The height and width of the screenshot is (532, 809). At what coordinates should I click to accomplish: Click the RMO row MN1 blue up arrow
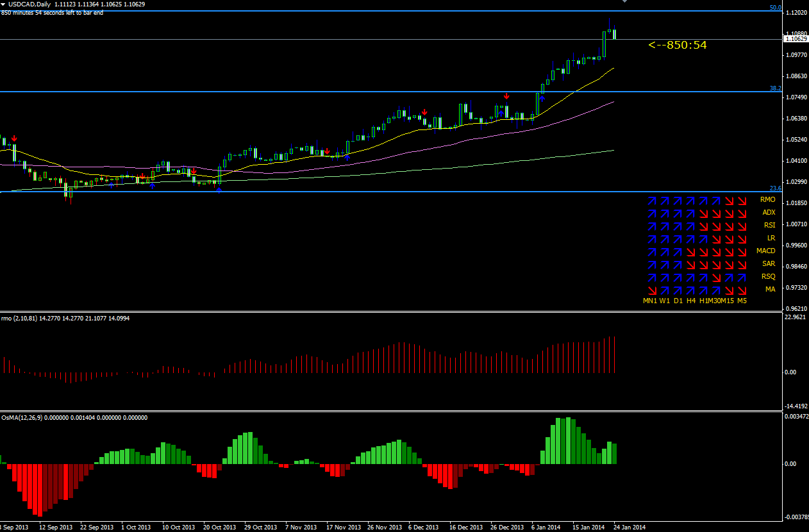point(652,201)
